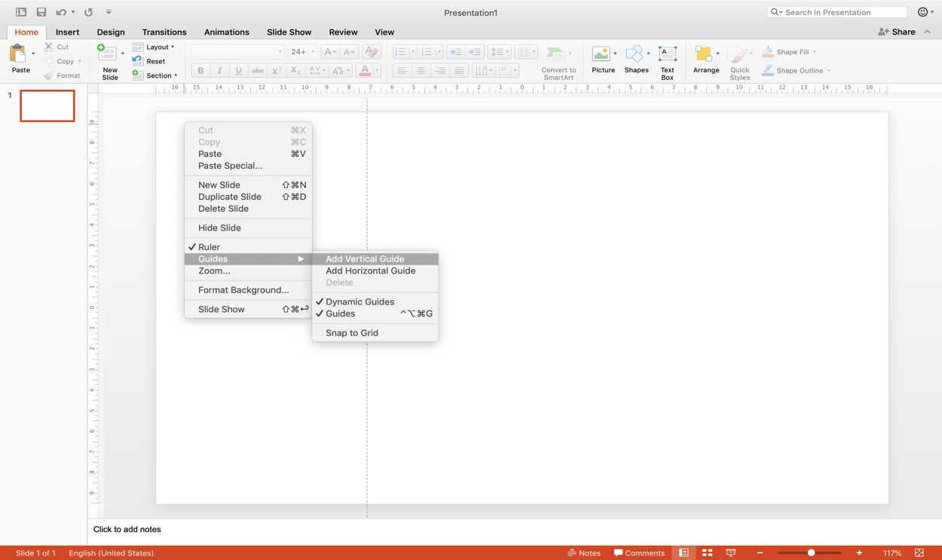Click the fit slide to window icon
Viewport: 942px width, 560px height.
tap(919, 553)
